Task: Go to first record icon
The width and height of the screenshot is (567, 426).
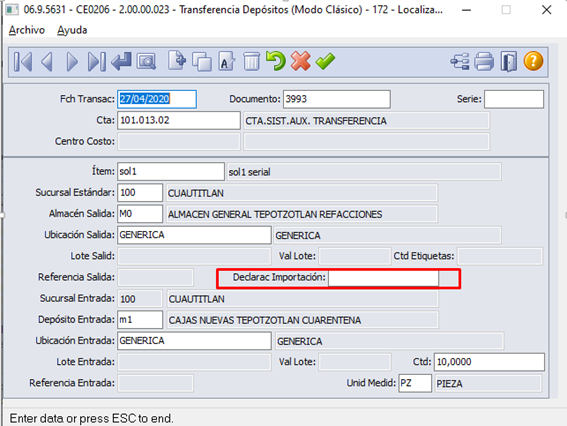Action: [23, 61]
